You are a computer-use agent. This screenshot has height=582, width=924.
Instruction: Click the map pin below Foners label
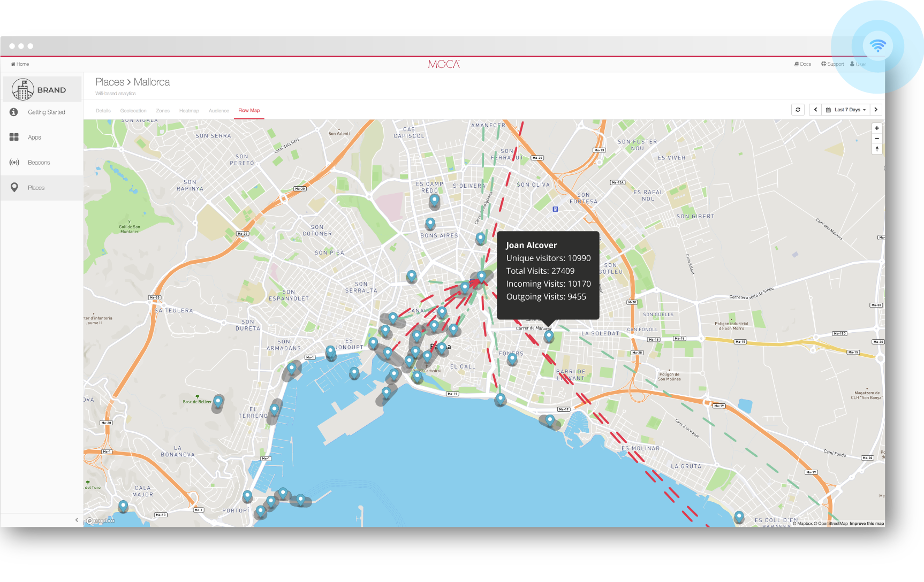coord(512,359)
